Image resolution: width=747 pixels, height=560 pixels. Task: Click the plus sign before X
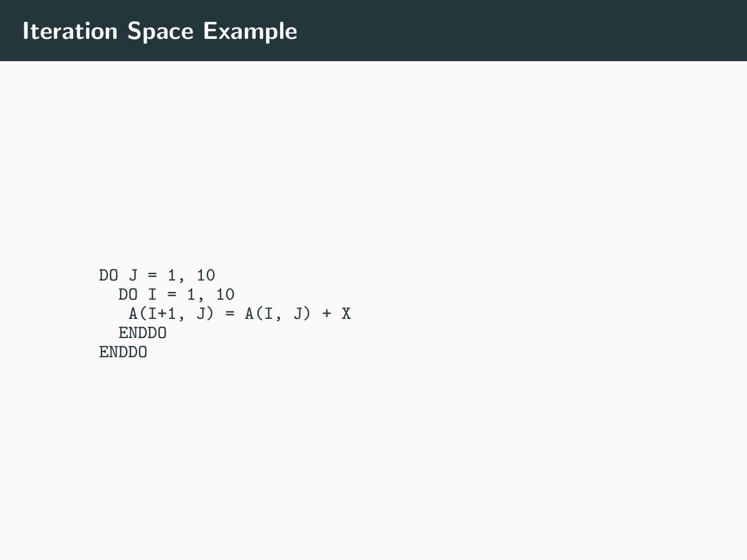[327, 314]
